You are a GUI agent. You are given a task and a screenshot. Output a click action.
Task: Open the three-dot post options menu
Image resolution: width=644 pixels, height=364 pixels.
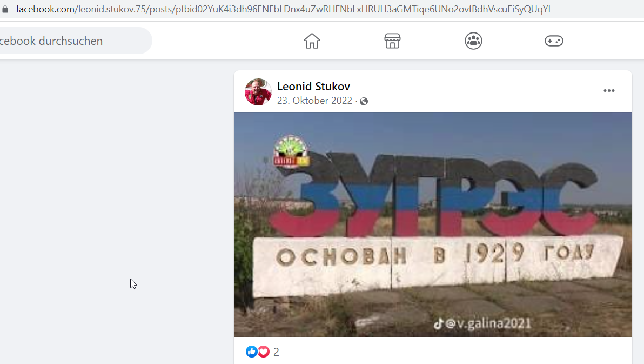(609, 90)
